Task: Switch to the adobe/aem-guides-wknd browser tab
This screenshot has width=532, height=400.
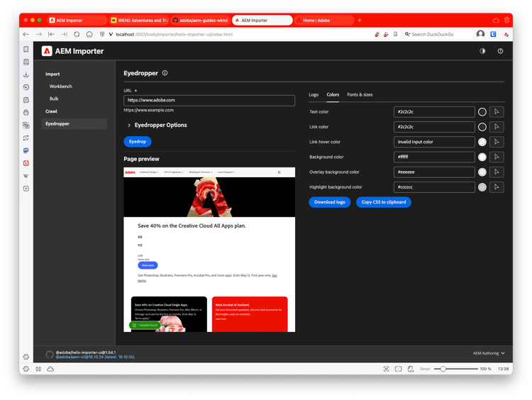Action: [201, 21]
